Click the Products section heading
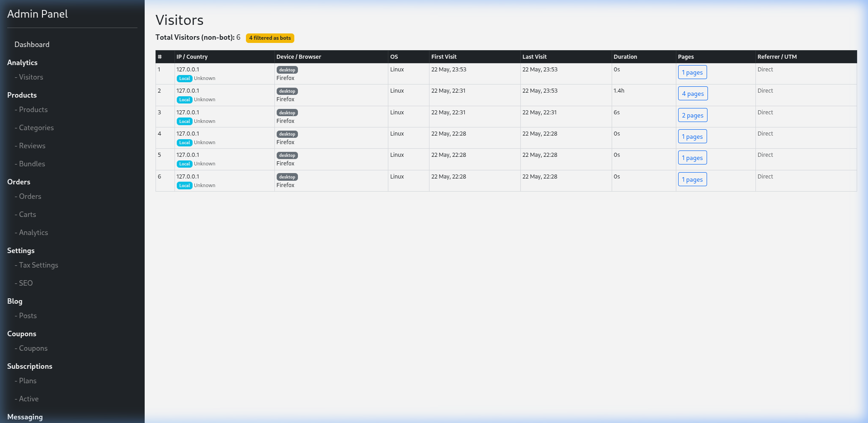Viewport: 868px width, 423px height. [22, 95]
